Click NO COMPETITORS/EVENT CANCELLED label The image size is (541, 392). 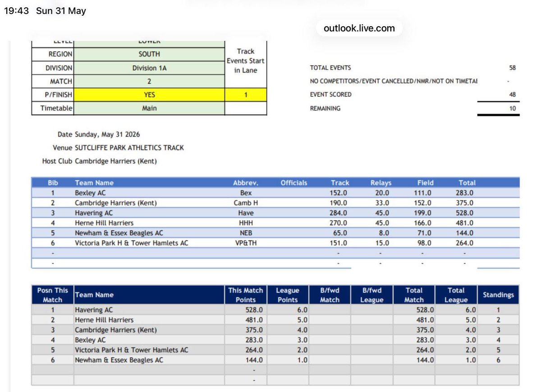[x=394, y=81]
